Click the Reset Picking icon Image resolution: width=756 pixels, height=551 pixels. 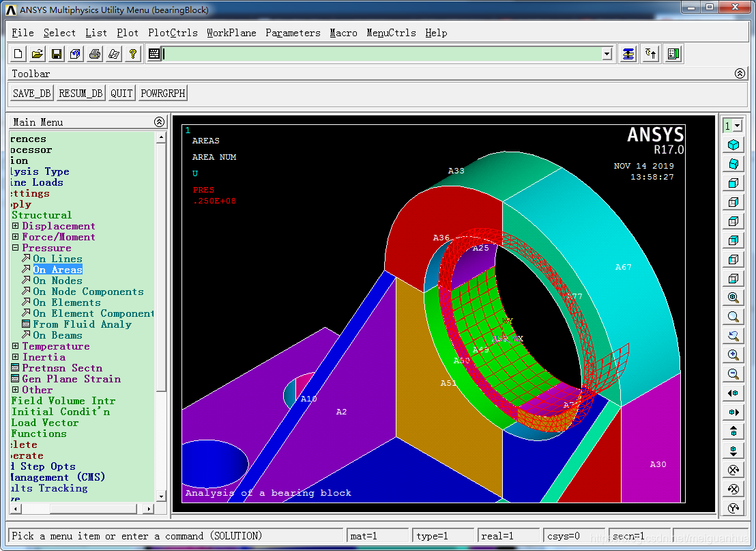click(x=650, y=54)
